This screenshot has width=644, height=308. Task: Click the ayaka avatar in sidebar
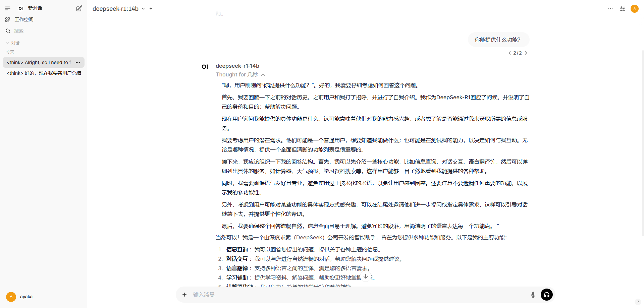11,297
